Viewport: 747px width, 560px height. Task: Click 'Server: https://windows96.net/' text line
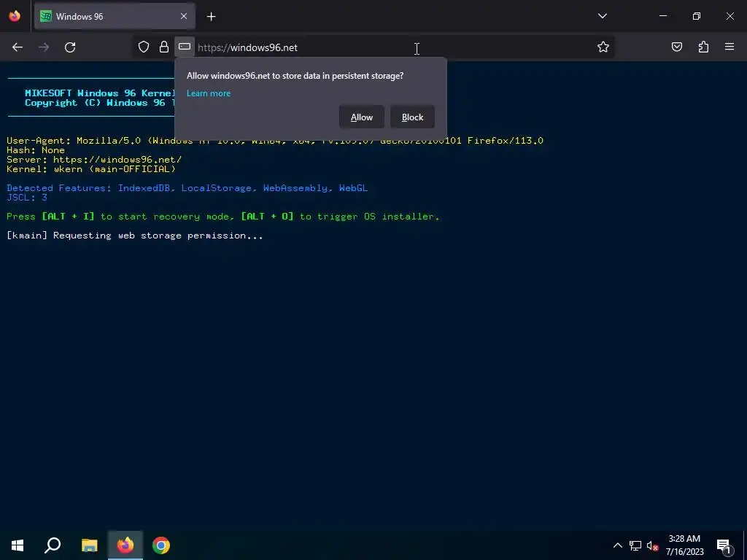pyautogui.click(x=94, y=160)
